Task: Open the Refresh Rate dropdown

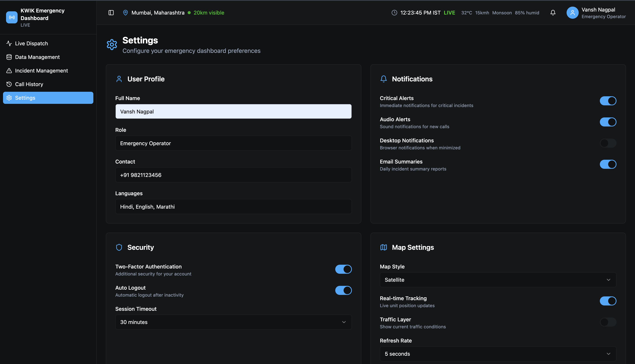Action: click(498, 354)
